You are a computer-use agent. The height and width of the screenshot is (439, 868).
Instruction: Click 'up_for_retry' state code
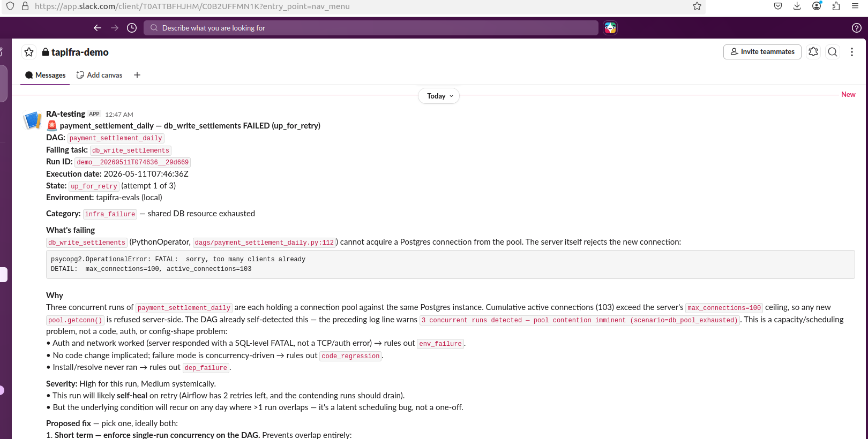[x=94, y=186]
